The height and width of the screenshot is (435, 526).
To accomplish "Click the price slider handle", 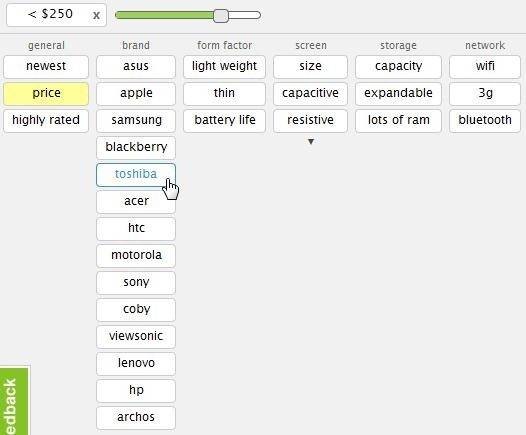I will (221, 15).
